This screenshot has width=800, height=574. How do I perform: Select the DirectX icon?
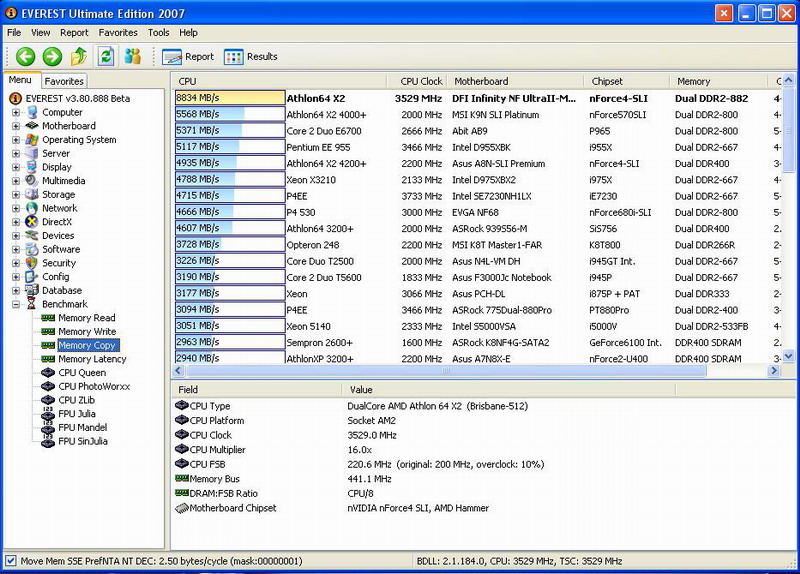coord(32,222)
